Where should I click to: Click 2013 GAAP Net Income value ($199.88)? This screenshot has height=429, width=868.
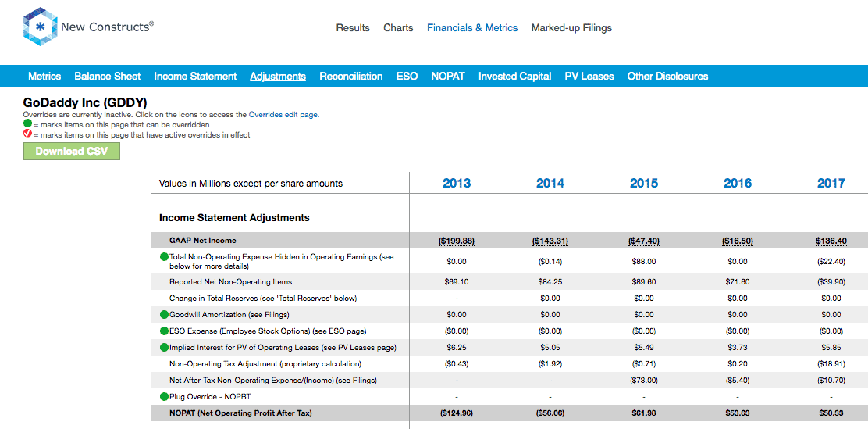[457, 241]
